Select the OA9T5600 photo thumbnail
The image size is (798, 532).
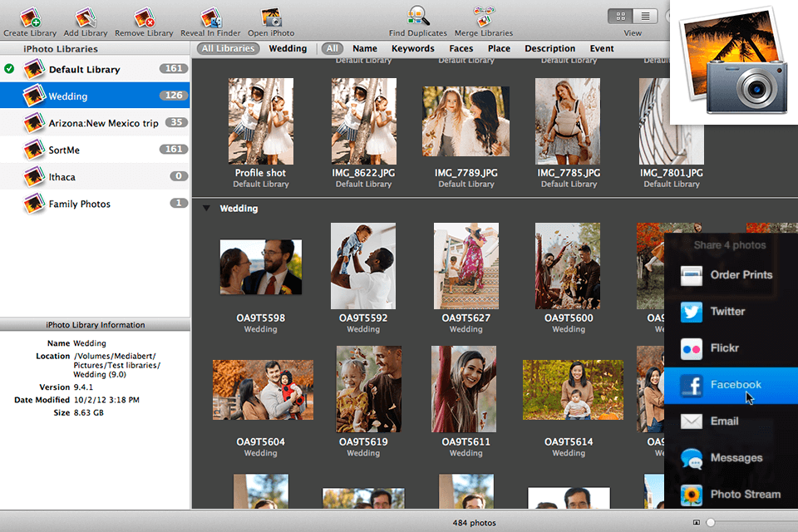(x=568, y=266)
